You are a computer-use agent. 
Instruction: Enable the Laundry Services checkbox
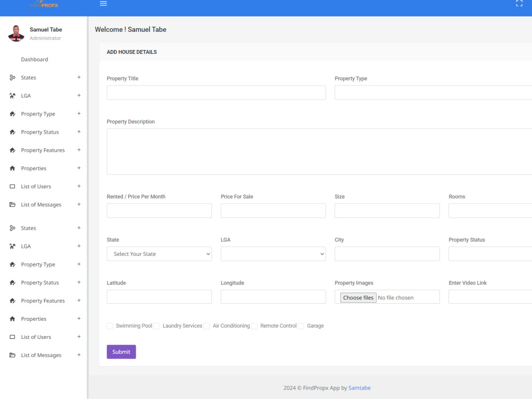click(156, 326)
